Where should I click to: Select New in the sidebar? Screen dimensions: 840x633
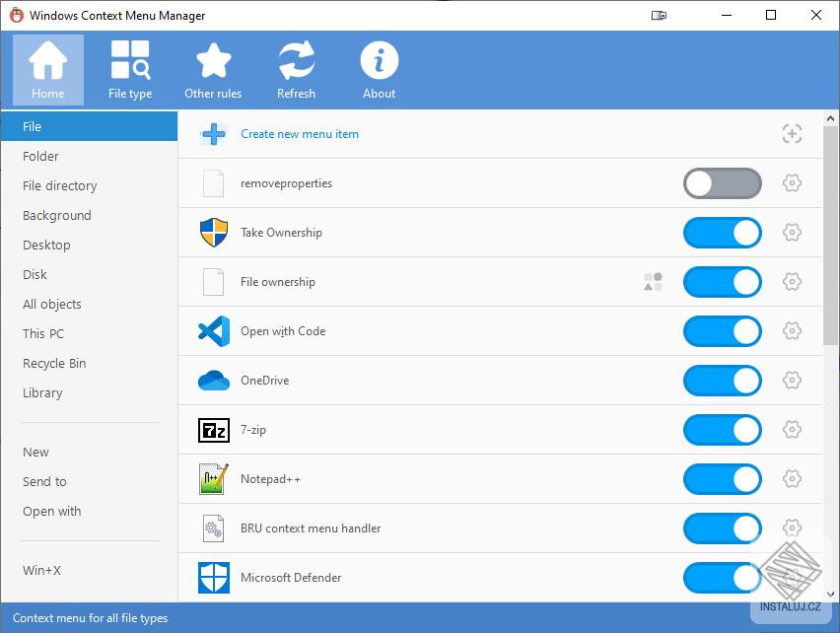click(89, 452)
